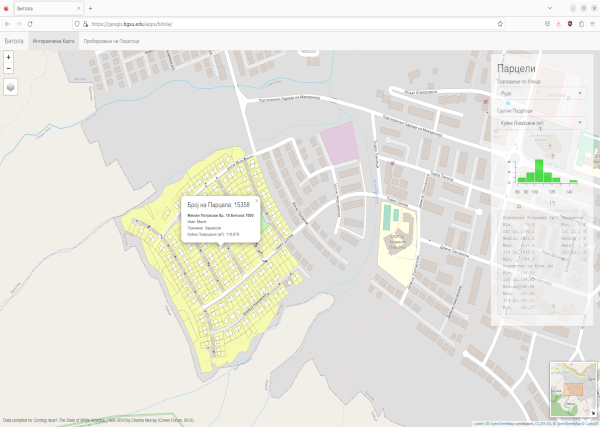Viewport: 600px width, 427px height.
Task: Reload the current page
Action: click(29, 22)
